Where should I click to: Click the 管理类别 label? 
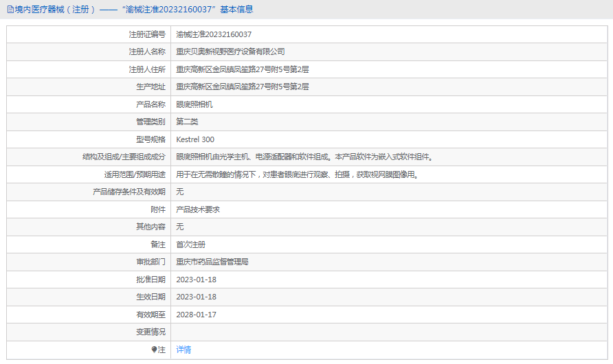(x=151, y=122)
